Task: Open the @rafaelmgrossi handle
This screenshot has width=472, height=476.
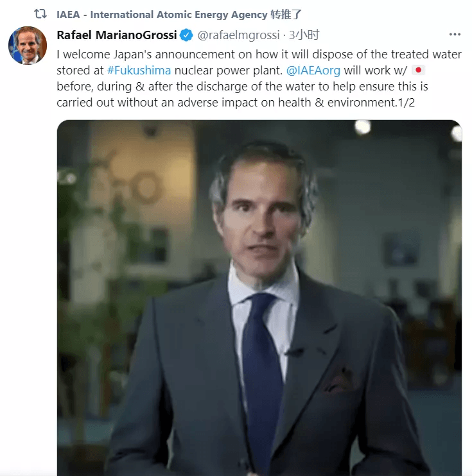Action: pyautogui.click(x=238, y=35)
